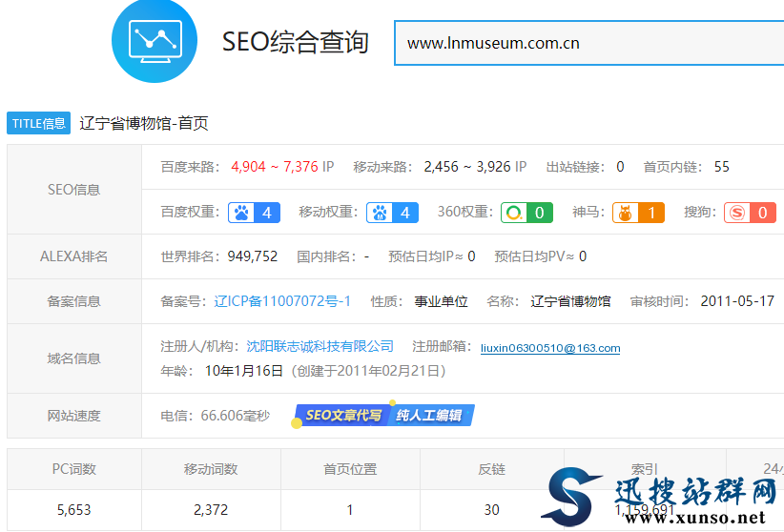The height and width of the screenshot is (532, 784).
Task: Click the mobile paw 移动权重 badge
Action: point(393,213)
